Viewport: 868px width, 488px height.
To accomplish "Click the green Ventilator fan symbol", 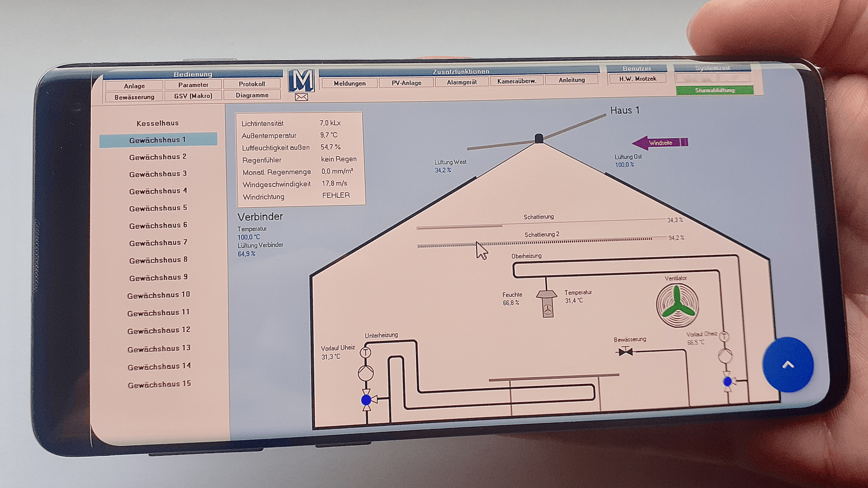I will tap(677, 304).
